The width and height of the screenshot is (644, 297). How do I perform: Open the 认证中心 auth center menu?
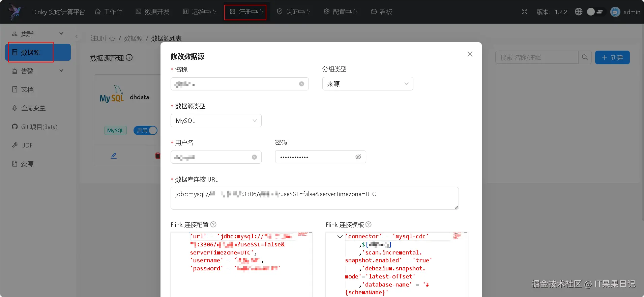click(293, 12)
